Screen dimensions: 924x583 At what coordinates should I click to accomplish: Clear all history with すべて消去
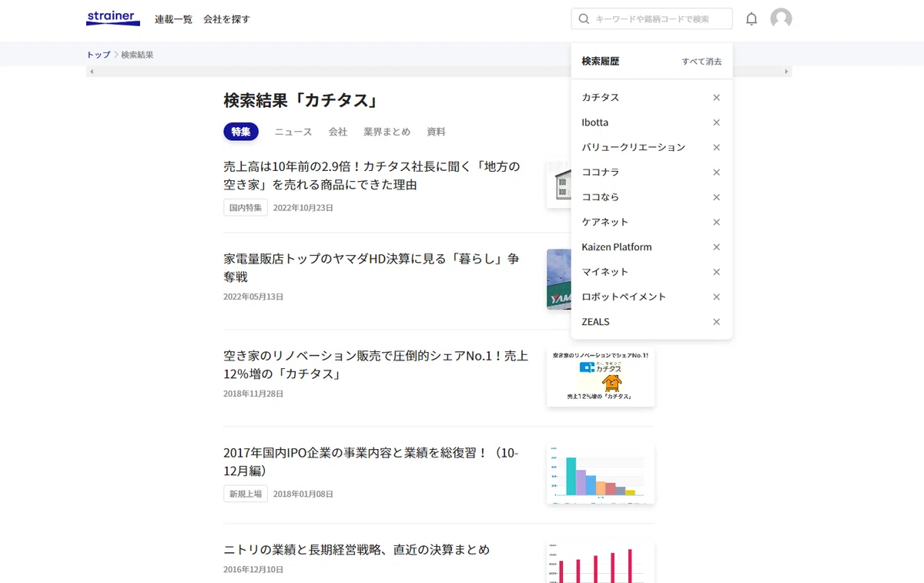pos(701,62)
